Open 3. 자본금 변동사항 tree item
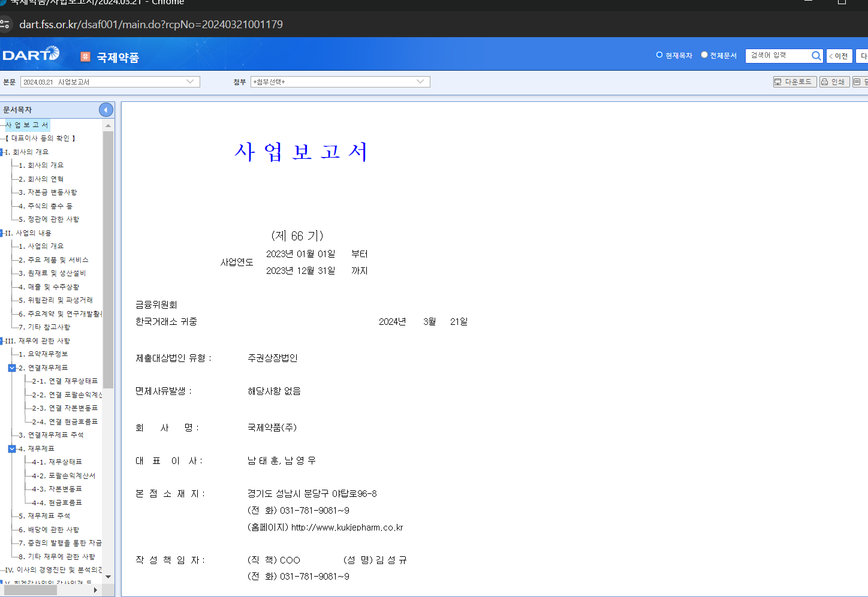This screenshot has width=868, height=597. tap(48, 192)
